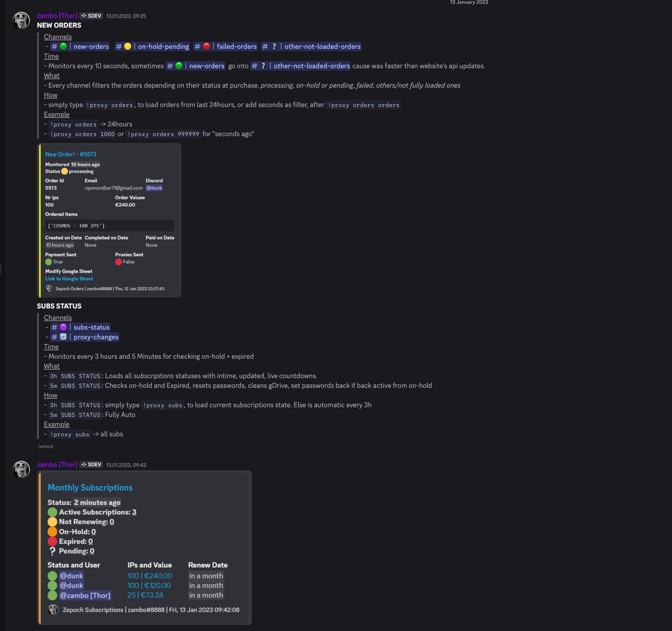This screenshot has width=672, height=631.
Task: Click small avatar in Zepoch Orders footer
Action: point(49,288)
